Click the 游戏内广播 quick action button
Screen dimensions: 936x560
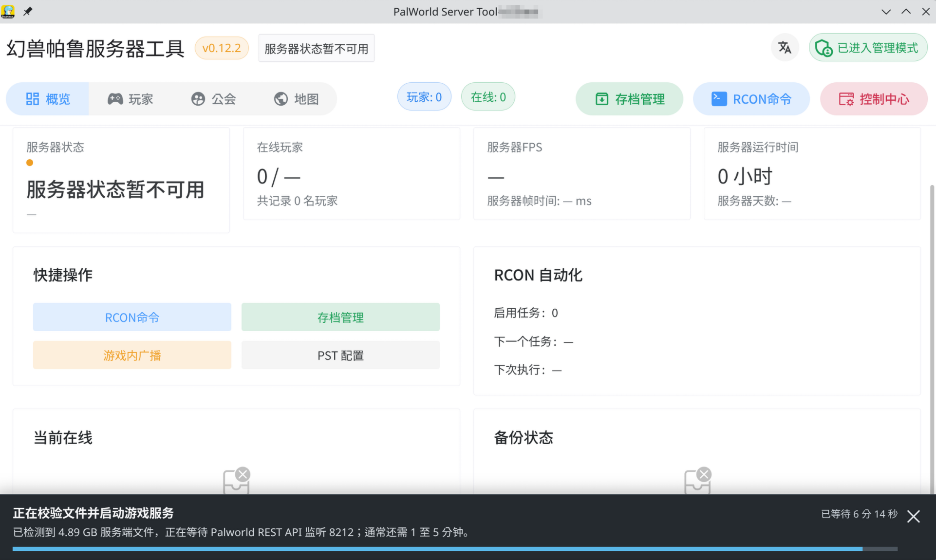coord(132,355)
